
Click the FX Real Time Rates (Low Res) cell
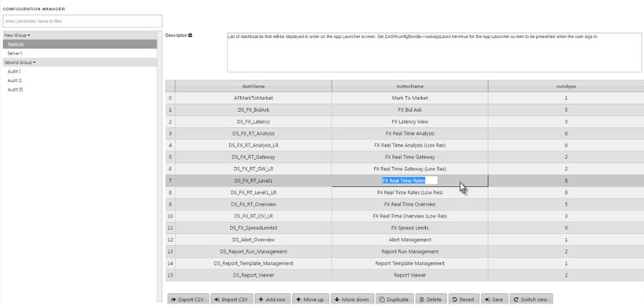(410, 192)
